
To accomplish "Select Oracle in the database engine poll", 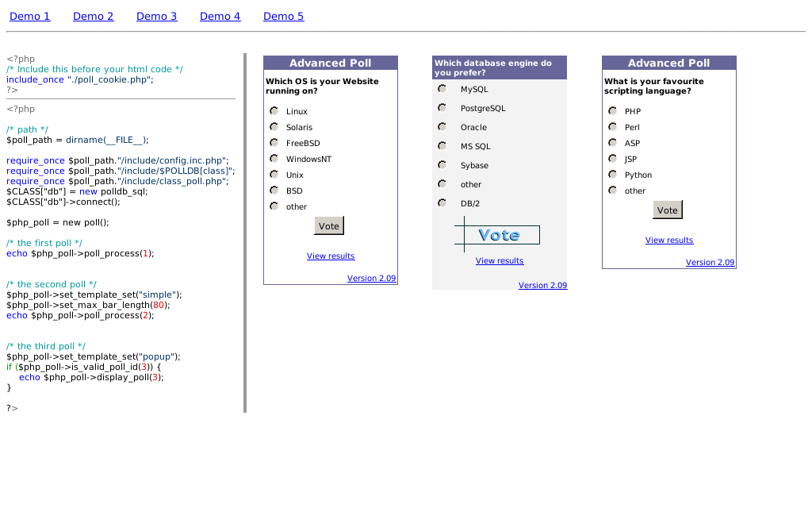I will click(442, 126).
